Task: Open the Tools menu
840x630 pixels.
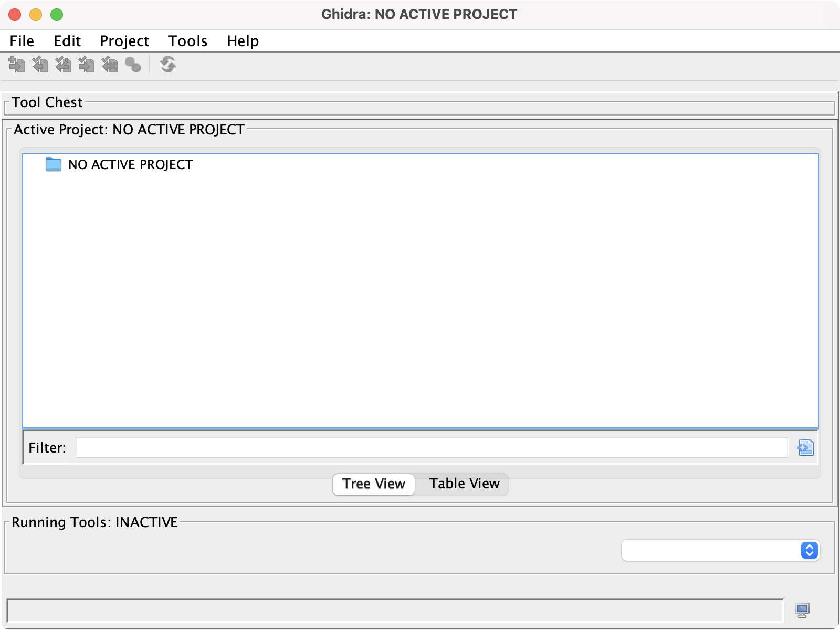Action: (x=188, y=41)
